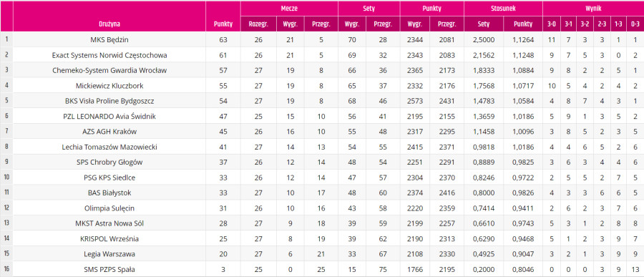Click BKS Visła Proline Bydgoszcz
Screen dimensions: 644x277
[109, 101]
